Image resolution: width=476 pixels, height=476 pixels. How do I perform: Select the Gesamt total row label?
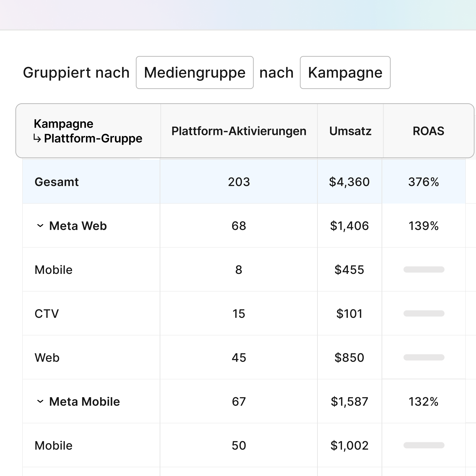[x=57, y=182]
